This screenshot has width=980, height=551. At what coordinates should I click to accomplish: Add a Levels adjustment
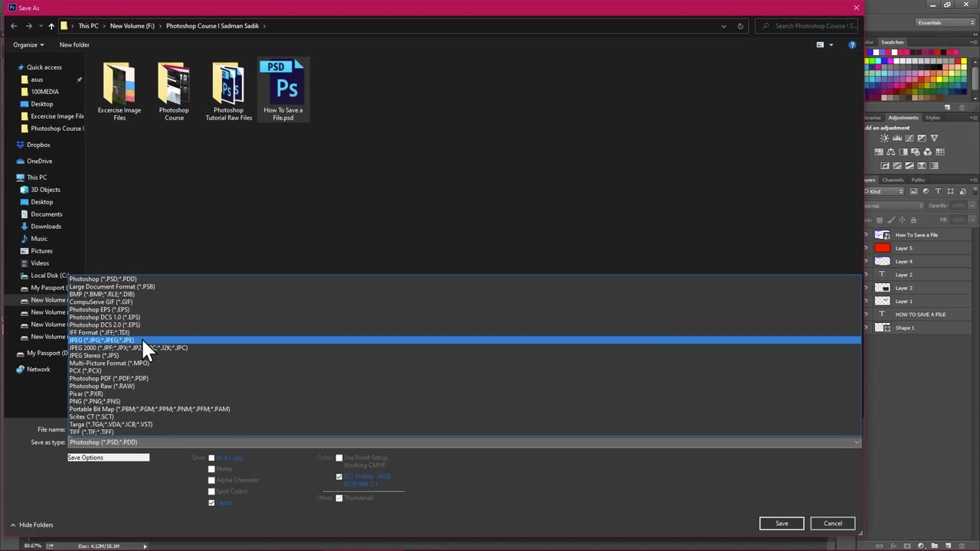897,139
